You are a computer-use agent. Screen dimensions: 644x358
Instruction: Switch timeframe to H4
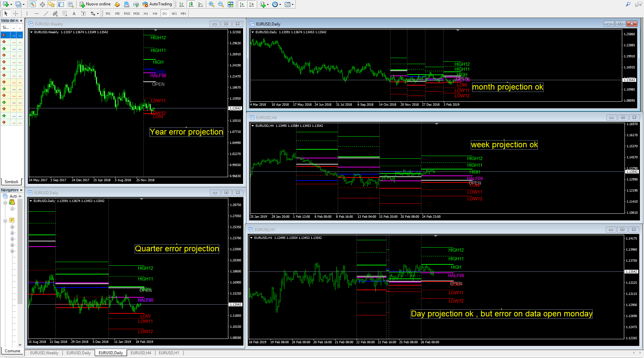coord(155,14)
